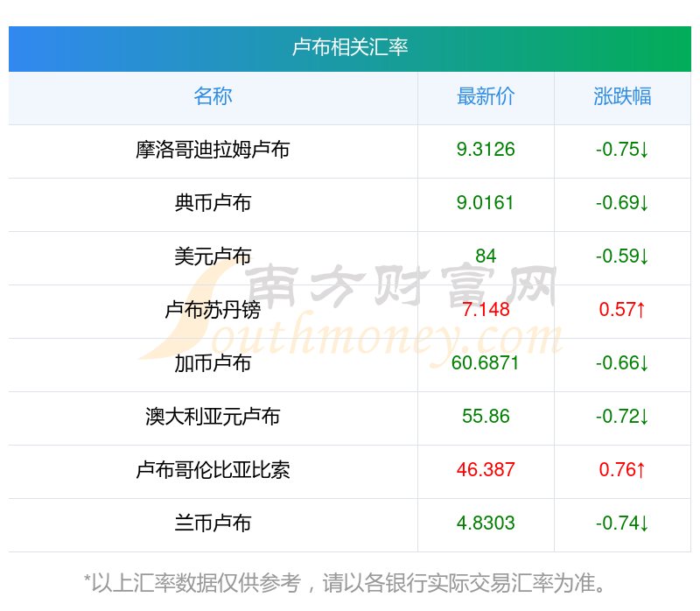The width and height of the screenshot is (700, 611).
Task: Click the price value 9.3126
Action: tap(486, 150)
